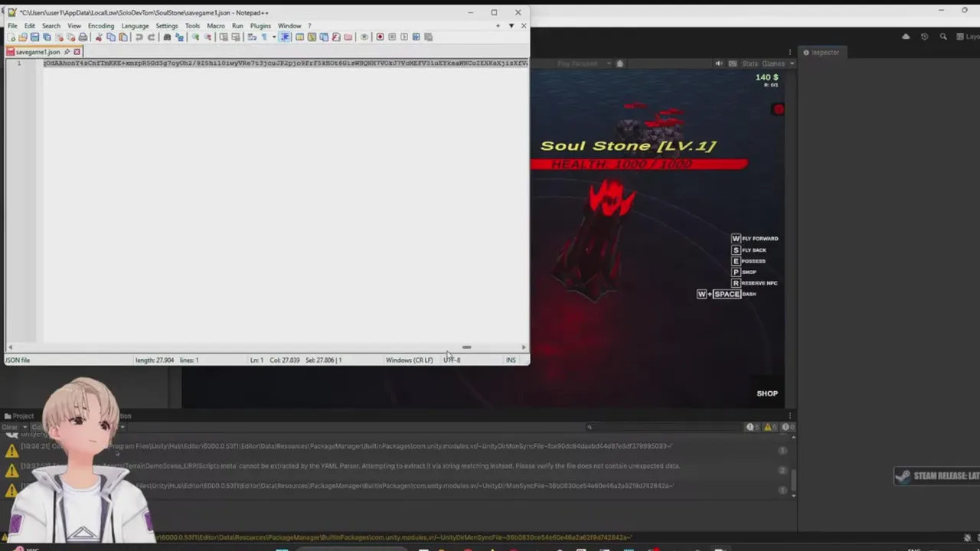Open the Layout dropdown in Unity top bar
The width and height of the screenshot is (980, 551).
(x=968, y=36)
